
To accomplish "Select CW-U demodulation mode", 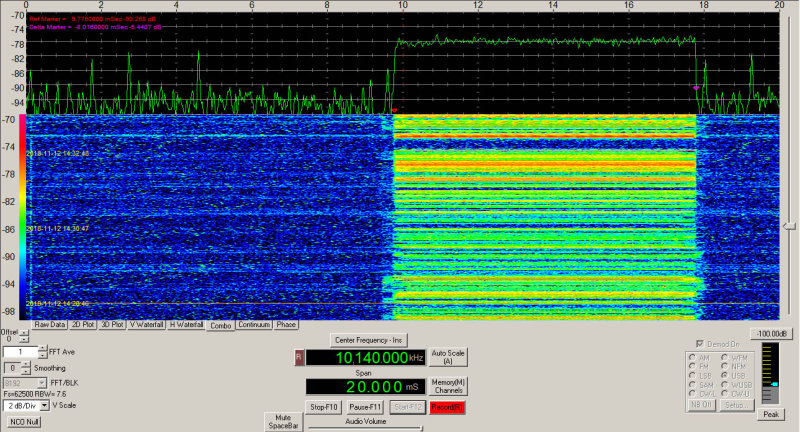I will (x=724, y=394).
